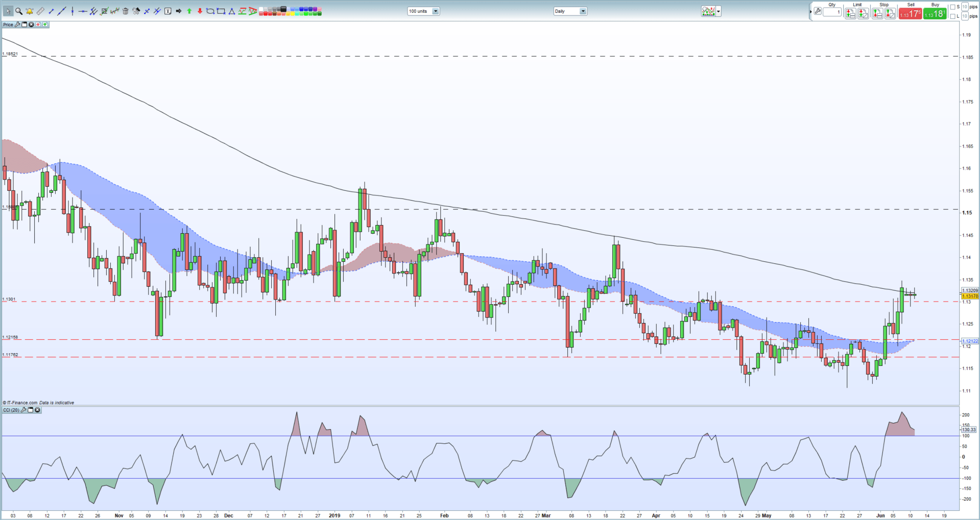The width and height of the screenshot is (980, 520).
Task: Insert text with the T tool
Action: 168,11
